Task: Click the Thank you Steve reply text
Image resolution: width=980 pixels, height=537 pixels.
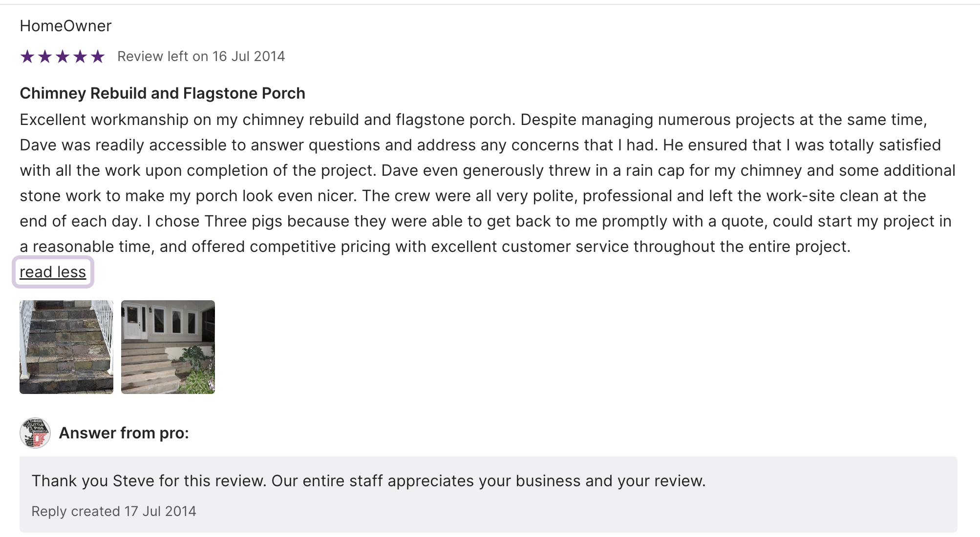Action: point(368,481)
